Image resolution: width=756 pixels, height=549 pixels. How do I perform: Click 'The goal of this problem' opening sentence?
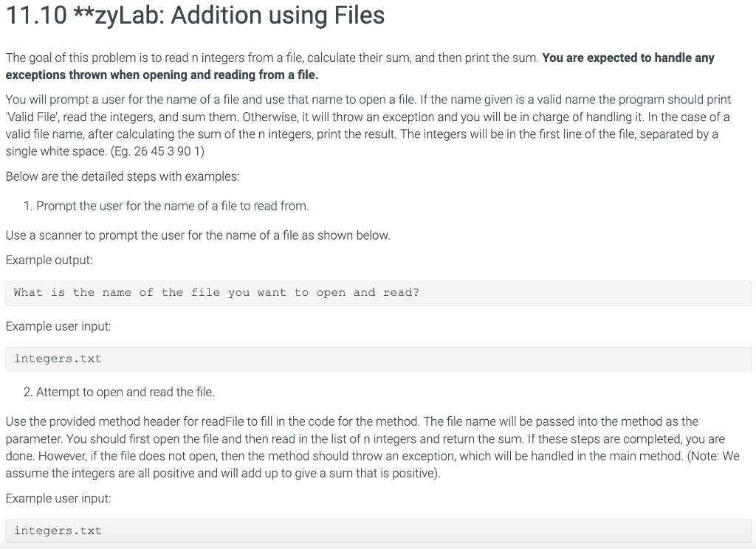point(272,58)
